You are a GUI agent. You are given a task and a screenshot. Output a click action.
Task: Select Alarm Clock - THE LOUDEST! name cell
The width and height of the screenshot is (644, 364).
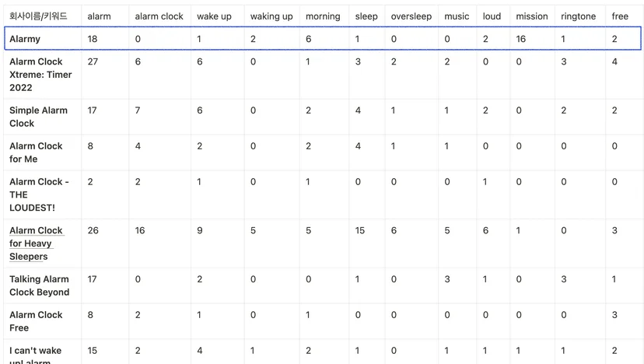pyautogui.click(x=42, y=194)
